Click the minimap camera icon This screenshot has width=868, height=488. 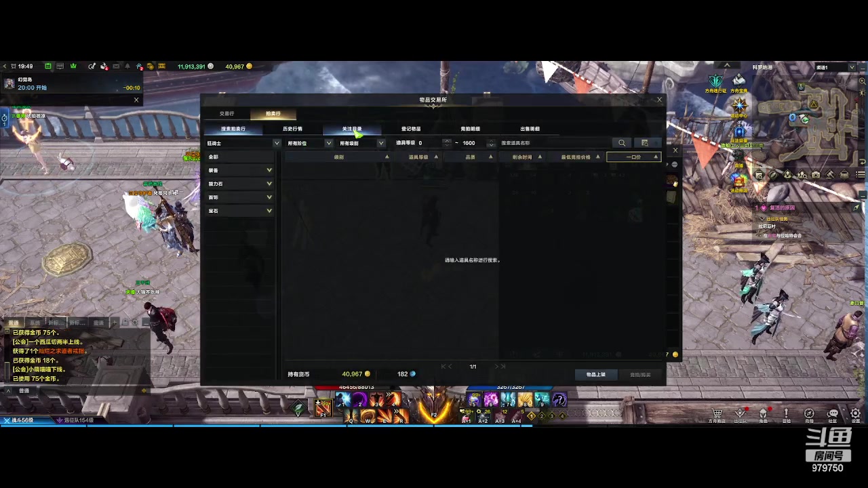point(816,175)
